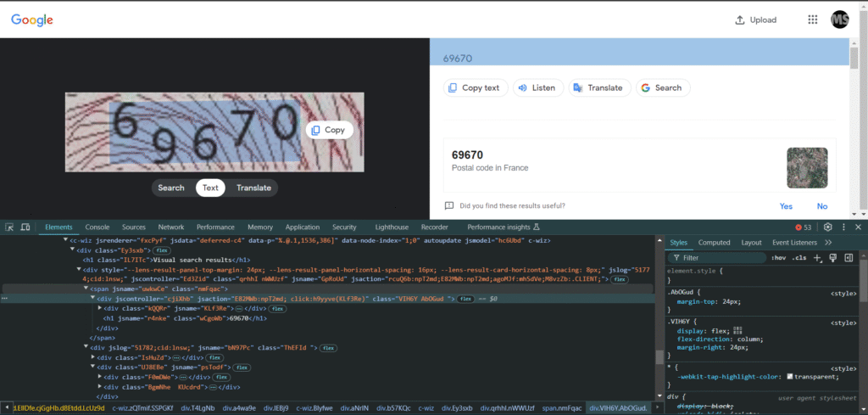Toggle the .cls element classes panel

(798, 257)
